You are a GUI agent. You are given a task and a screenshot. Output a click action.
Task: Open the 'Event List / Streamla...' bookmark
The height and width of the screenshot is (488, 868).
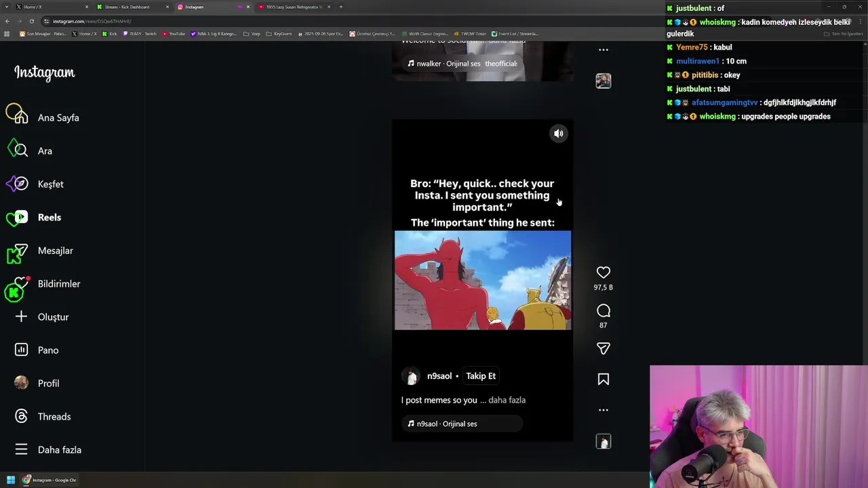coord(515,34)
